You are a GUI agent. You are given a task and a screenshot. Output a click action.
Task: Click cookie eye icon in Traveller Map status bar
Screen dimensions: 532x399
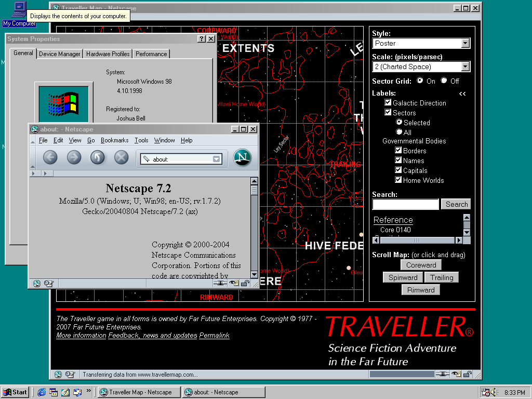coord(456,374)
